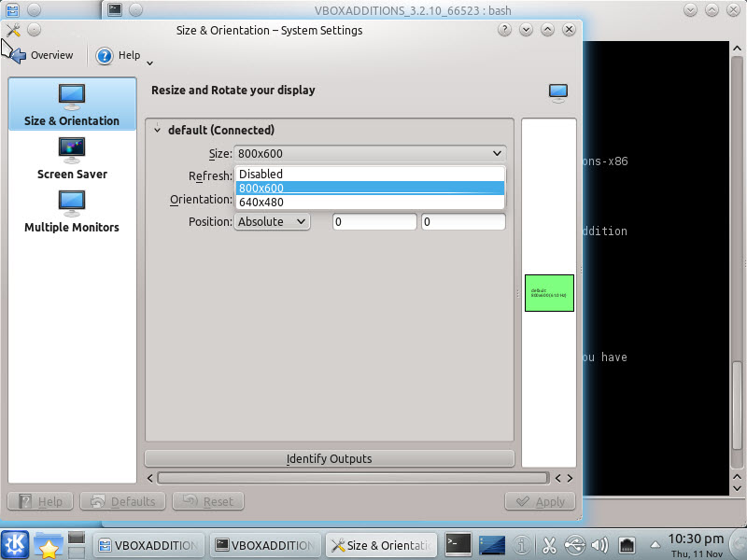Collapse the default (Connected) section

click(x=157, y=130)
